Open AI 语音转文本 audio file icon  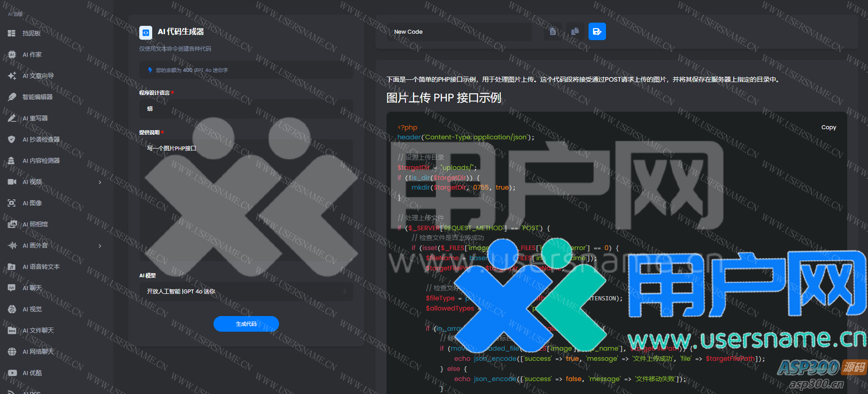click(x=12, y=267)
